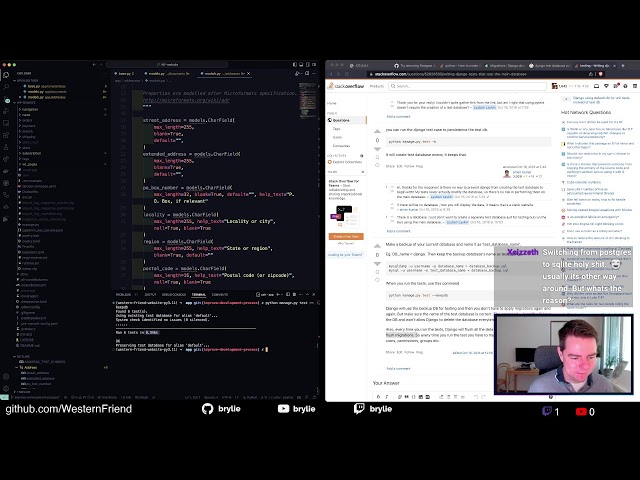The width and height of the screenshot is (640, 480).
Task: Open the Extensions view in the activity bar
Action: pos(6,135)
